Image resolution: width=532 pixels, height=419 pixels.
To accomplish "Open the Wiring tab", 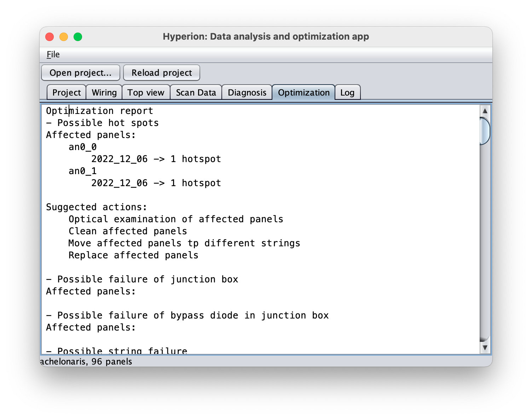I will coord(104,92).
